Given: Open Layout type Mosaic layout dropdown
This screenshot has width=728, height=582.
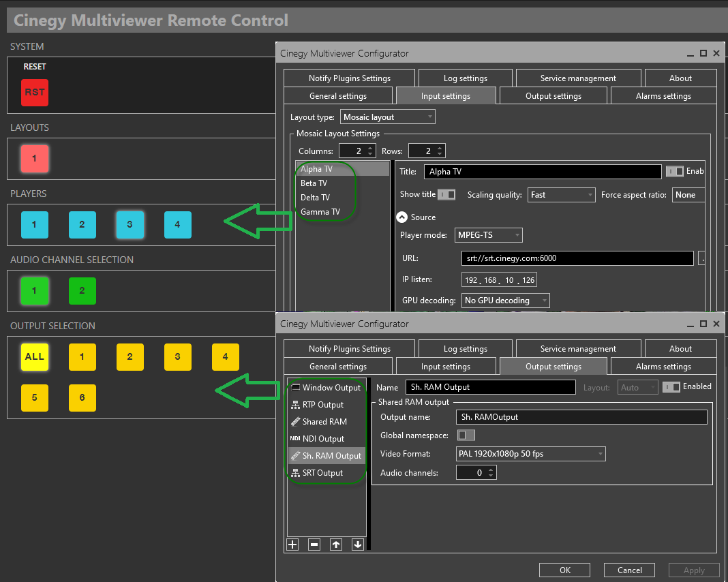Looking at the screenshot, I should 387,117.
